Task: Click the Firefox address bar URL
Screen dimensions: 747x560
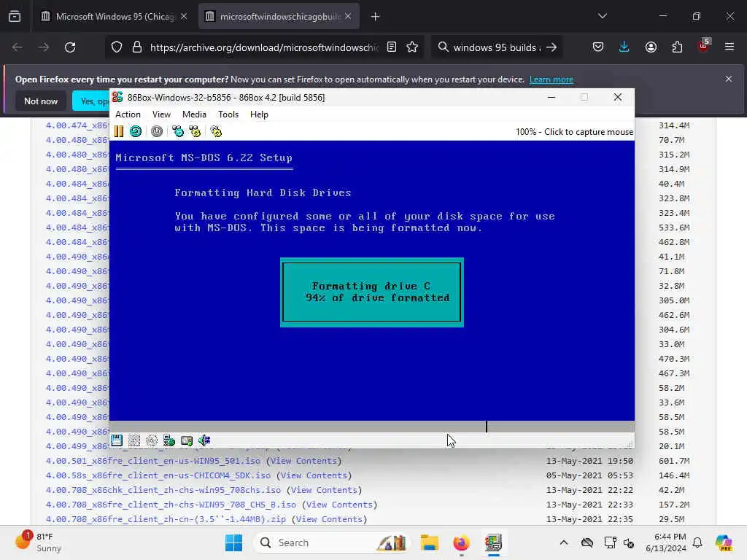Action: [264, 47]
